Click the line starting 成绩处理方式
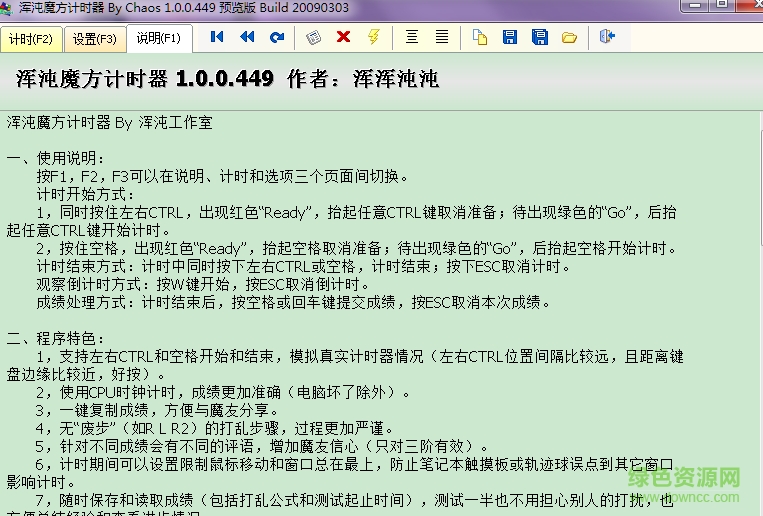This screenshot has height=516, width=763. (x=293, y=302)
